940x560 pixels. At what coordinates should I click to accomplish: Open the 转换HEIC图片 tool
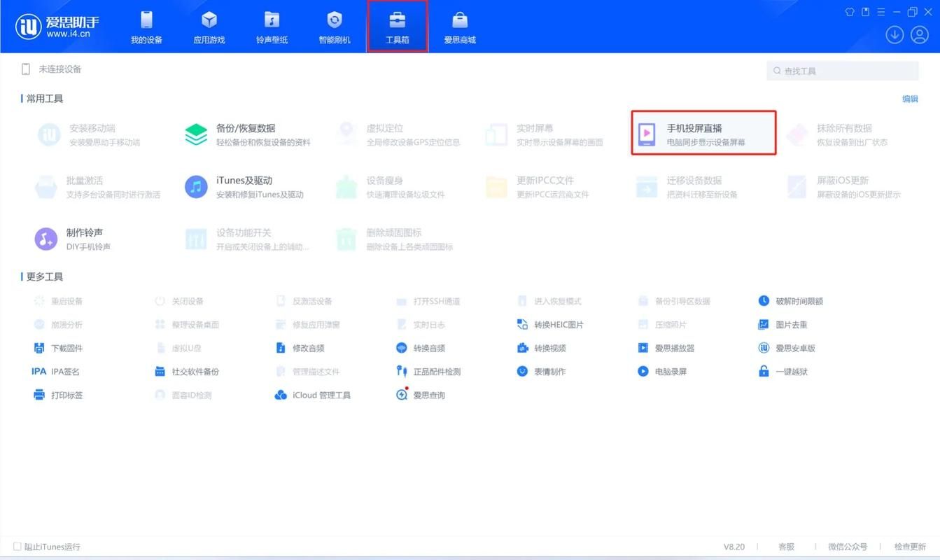tap(550, 325)
